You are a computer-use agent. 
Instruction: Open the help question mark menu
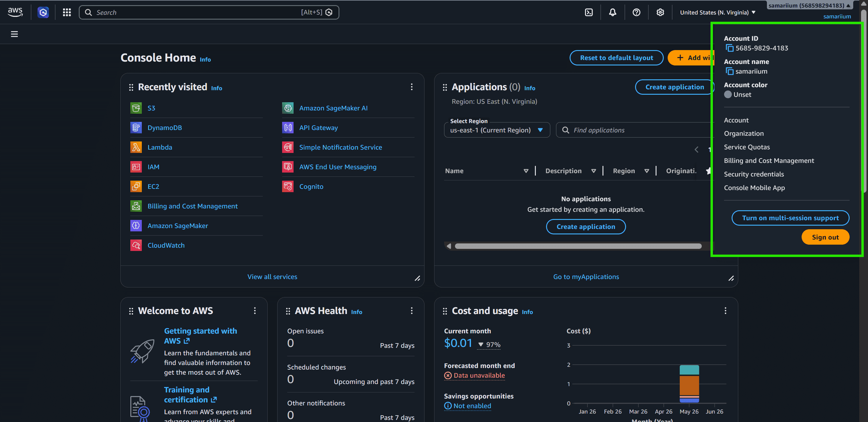[636, 12]
